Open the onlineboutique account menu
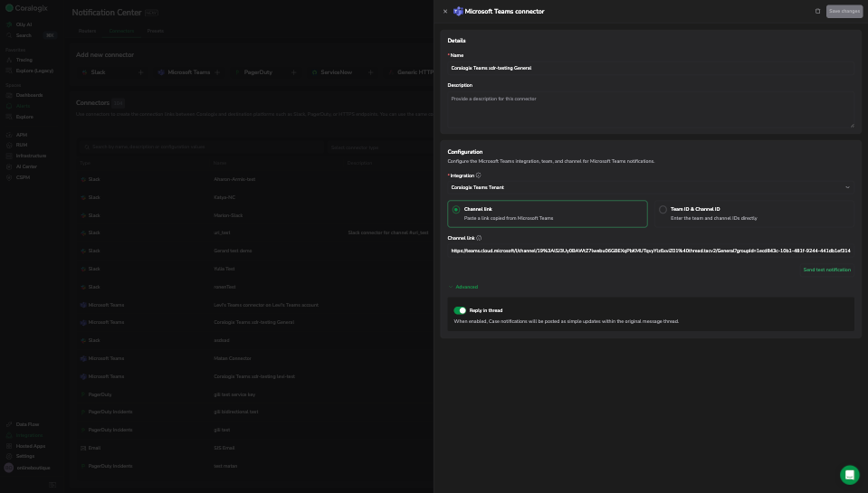The height and width of the screenshot is (493, 868). tap(28, 468)
